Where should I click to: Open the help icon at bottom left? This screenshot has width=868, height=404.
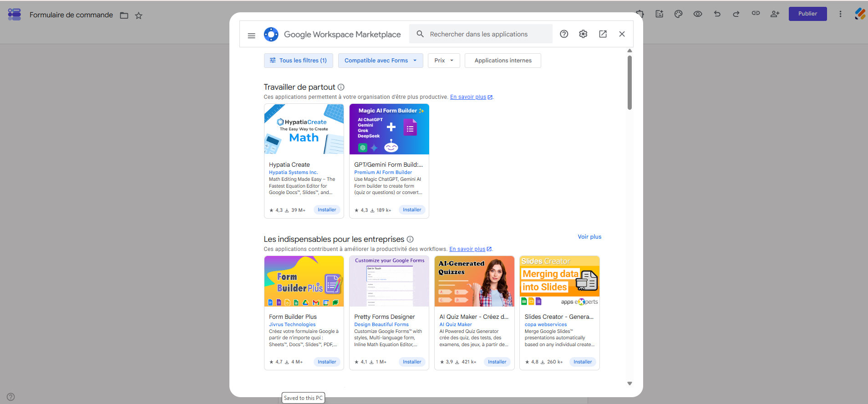(11, 397)
